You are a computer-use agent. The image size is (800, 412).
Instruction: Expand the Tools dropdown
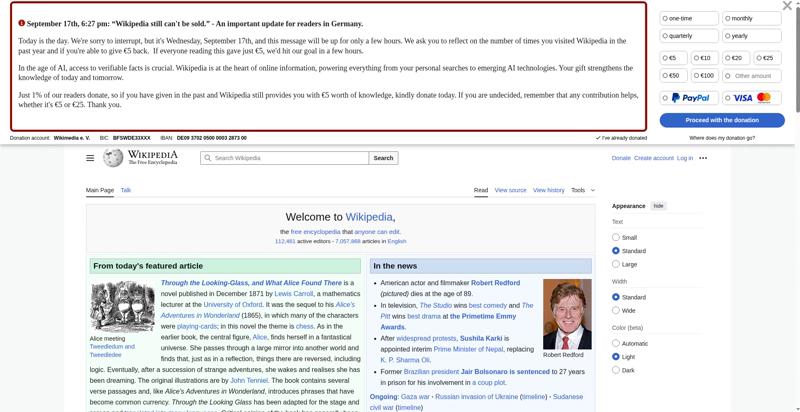pyautogui.click(x=583, y=190)
